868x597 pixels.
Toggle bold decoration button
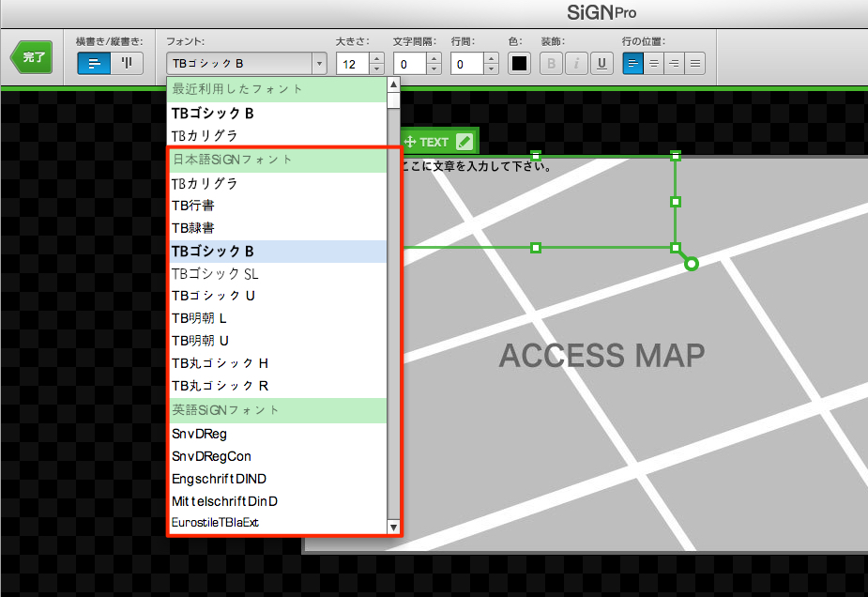[x=552, y=64]
